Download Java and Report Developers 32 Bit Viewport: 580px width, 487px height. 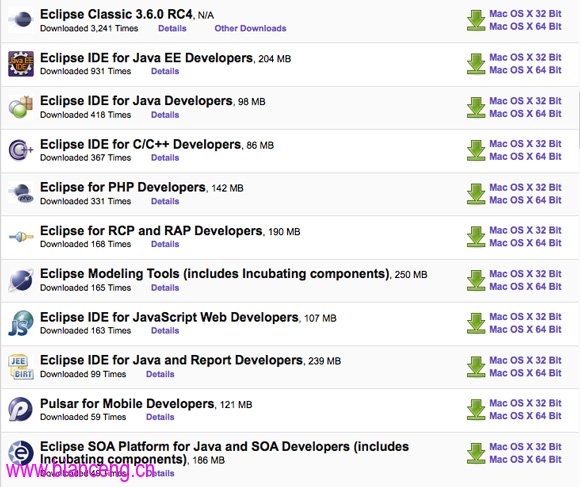pos(525,361)
